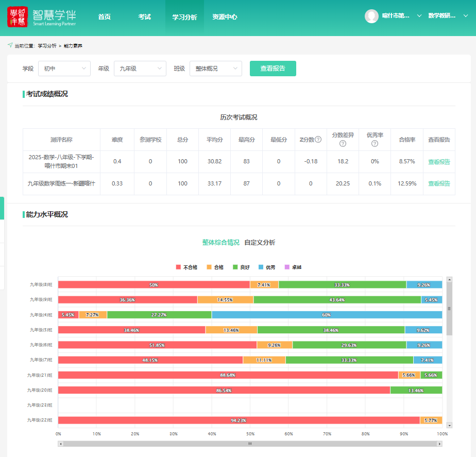Click the green 查看报告 button
476x457 pixels.
tap(273, 69)
